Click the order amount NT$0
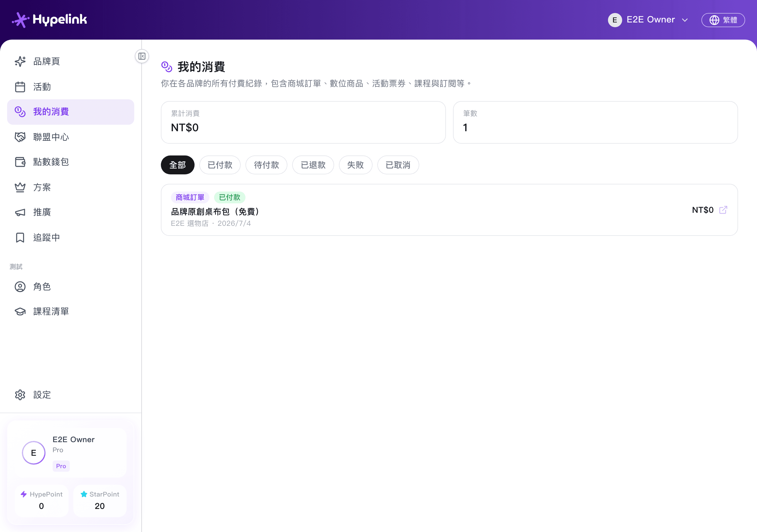This screenshot has height=532, width=757. coord(703,210)
